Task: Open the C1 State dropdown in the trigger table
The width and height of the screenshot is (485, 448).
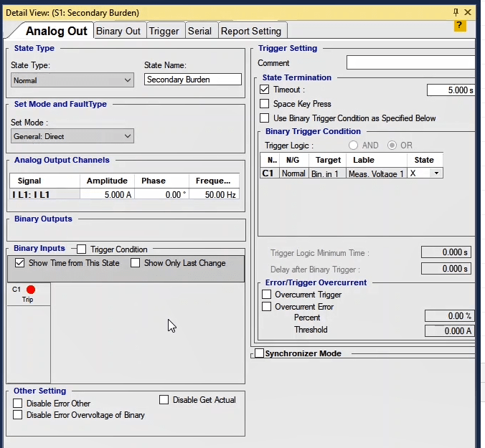Action: click(x=437, y=173)
